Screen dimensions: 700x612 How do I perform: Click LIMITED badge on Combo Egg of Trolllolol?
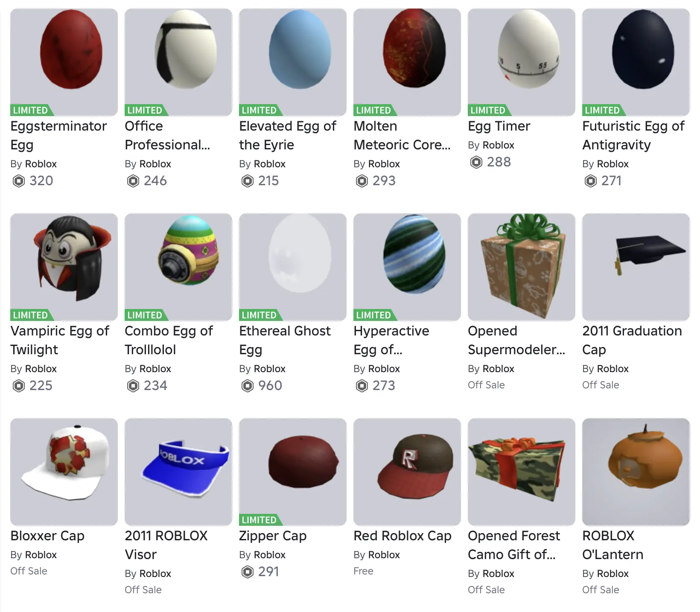tap(146, 315)
